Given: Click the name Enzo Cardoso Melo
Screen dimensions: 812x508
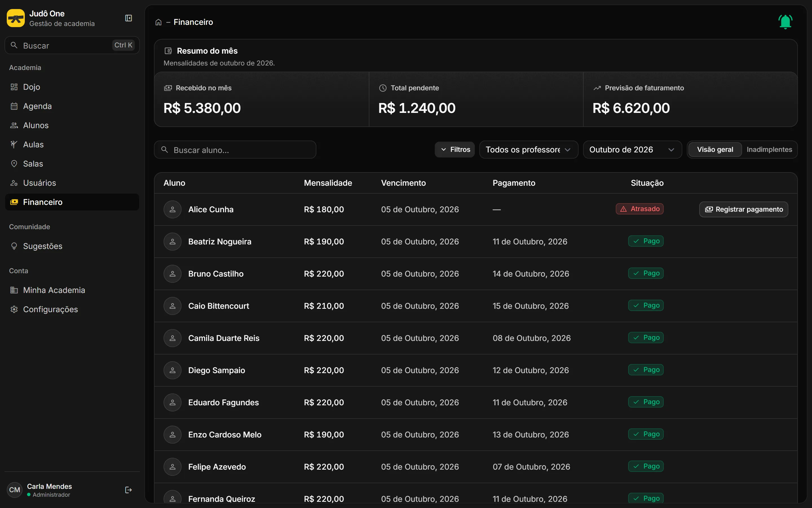Looking at the screenshot, I should point(224,435).
